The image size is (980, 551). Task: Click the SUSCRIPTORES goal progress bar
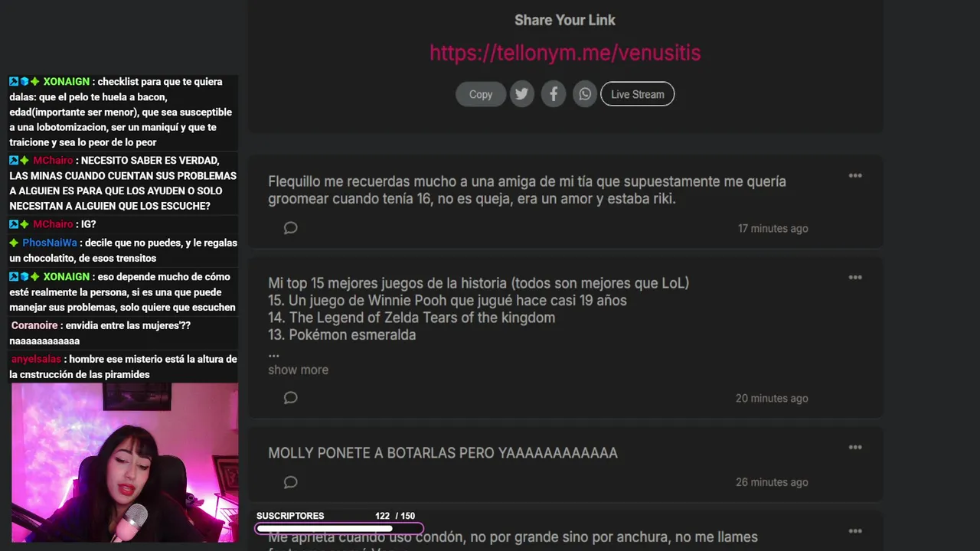tap(339, 528)
